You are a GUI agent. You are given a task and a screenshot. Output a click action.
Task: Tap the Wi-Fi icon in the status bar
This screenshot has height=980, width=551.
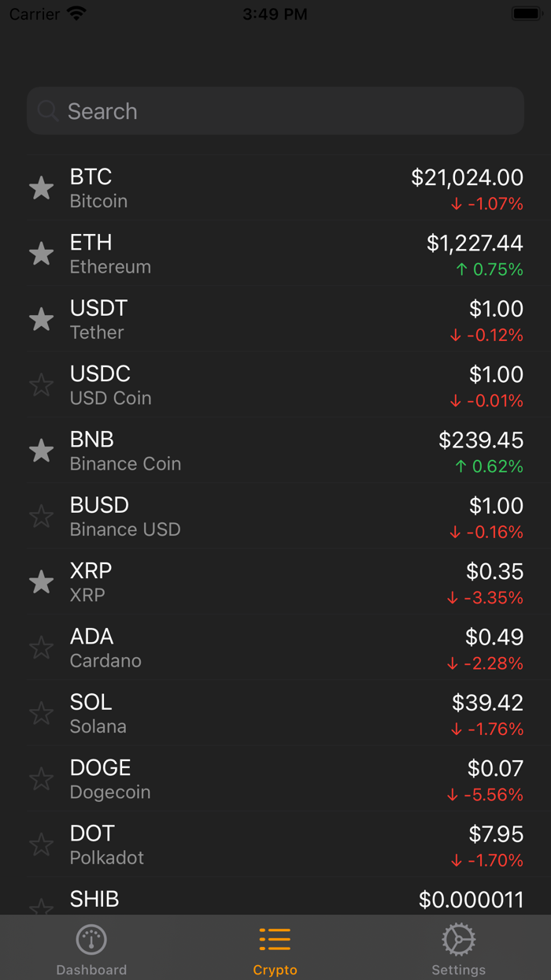[75, 13]
